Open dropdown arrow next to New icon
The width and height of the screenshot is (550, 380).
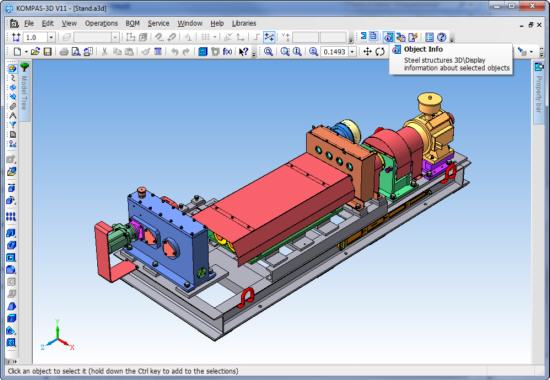click(x=26, y=52)
